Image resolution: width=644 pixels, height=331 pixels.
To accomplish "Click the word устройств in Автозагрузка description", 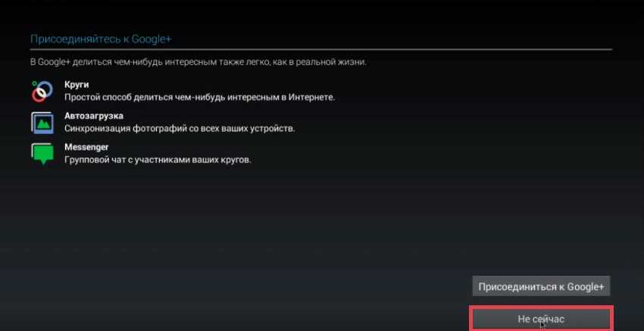I will 275,129.
